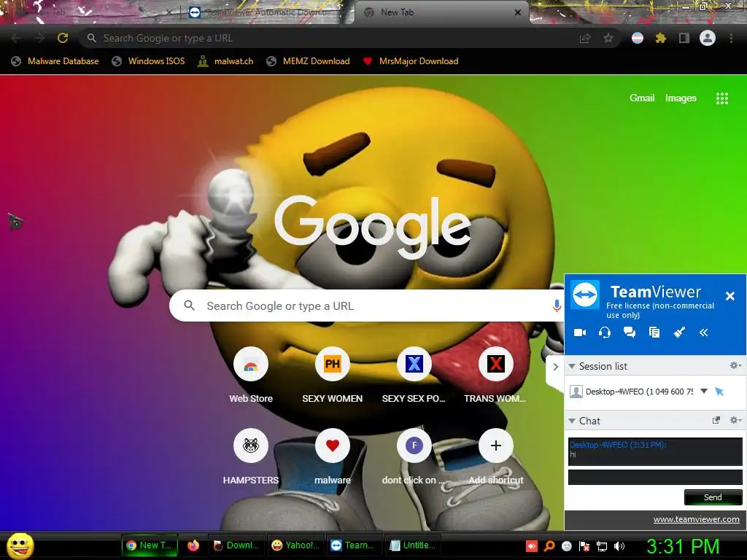Switch to the Untitled Notepad taskbar item
The width and height of the screenshot is (747, 560).
[x=413, y=545]
